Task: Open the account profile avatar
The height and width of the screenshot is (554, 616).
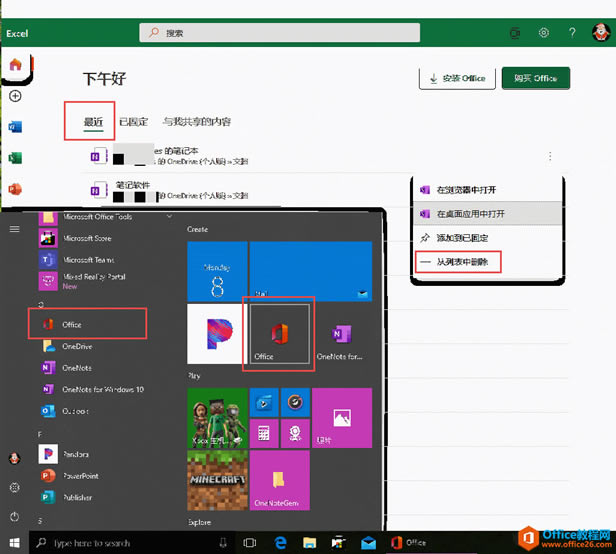Action: pyautogui.click(x=601, y=32)
